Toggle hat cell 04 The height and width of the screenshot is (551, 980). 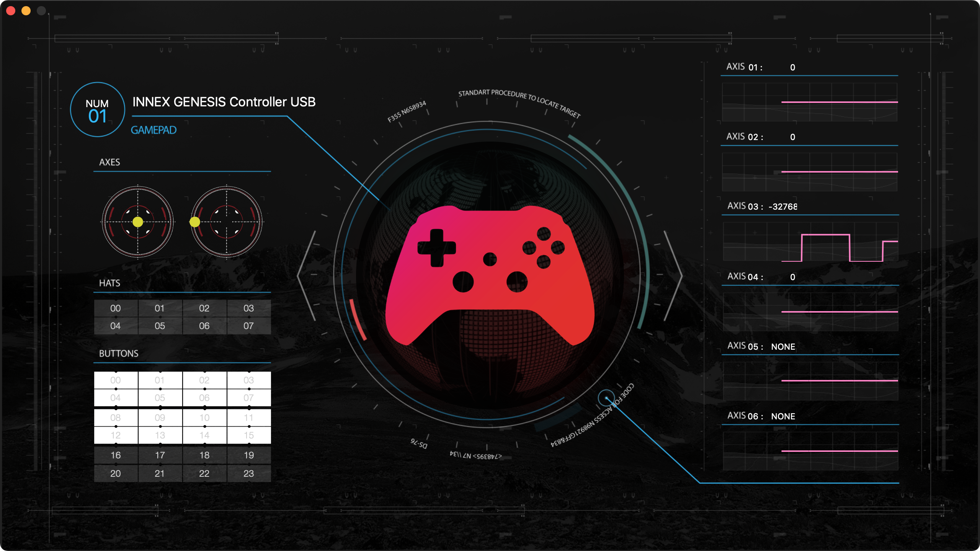pyautogui.click(x=116, y=326)
